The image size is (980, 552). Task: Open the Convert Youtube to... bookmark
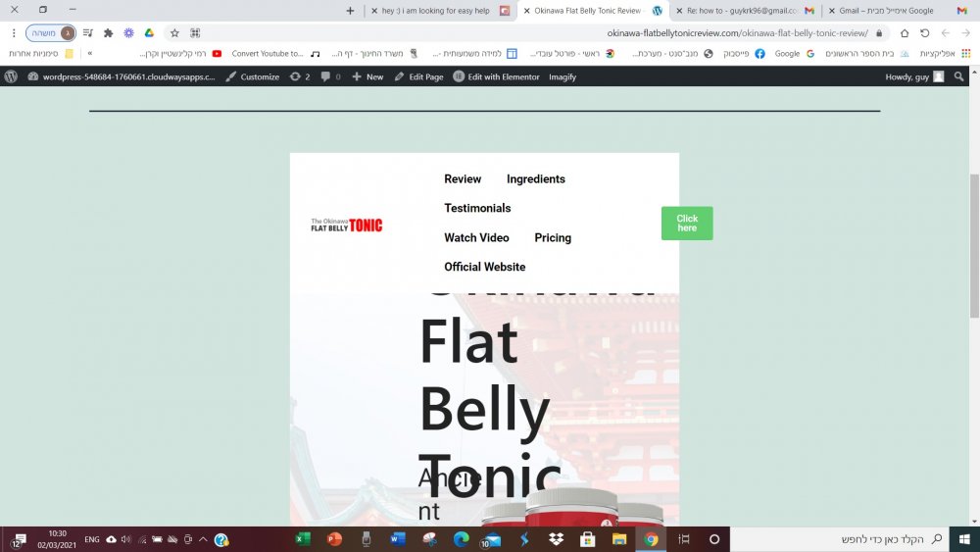[x=275, y=54]
